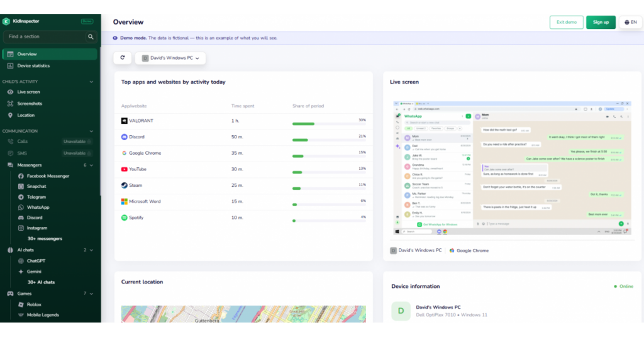Click the VALORANT app icon
Viewport: 644px width, 337px height.
click(124, 121)
